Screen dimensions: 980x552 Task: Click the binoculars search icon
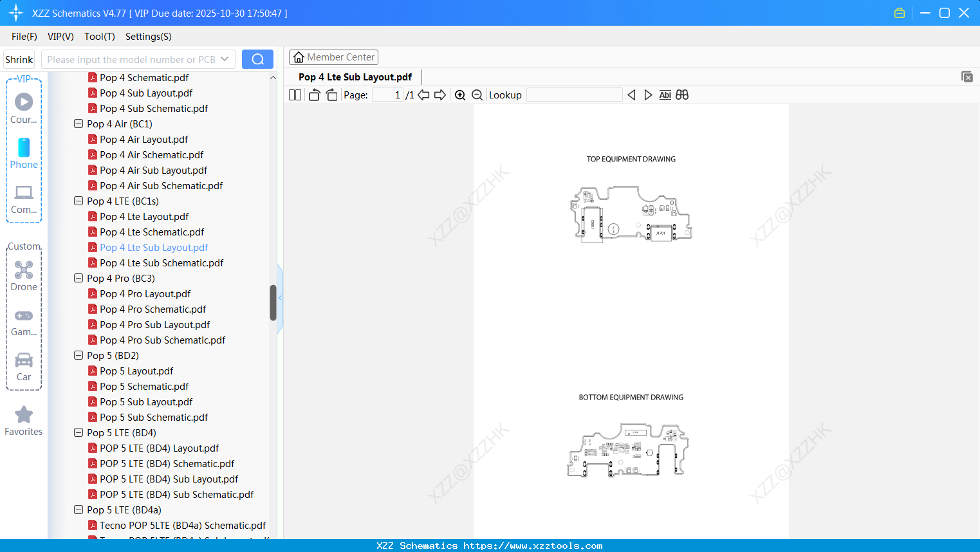point(681,95)
